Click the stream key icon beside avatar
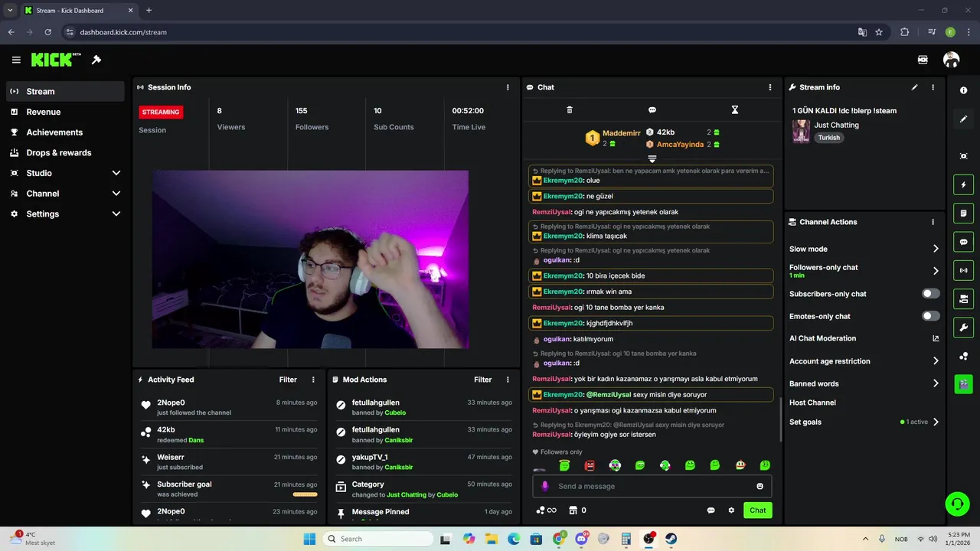 pyautogui.click(x=923, y=60)
